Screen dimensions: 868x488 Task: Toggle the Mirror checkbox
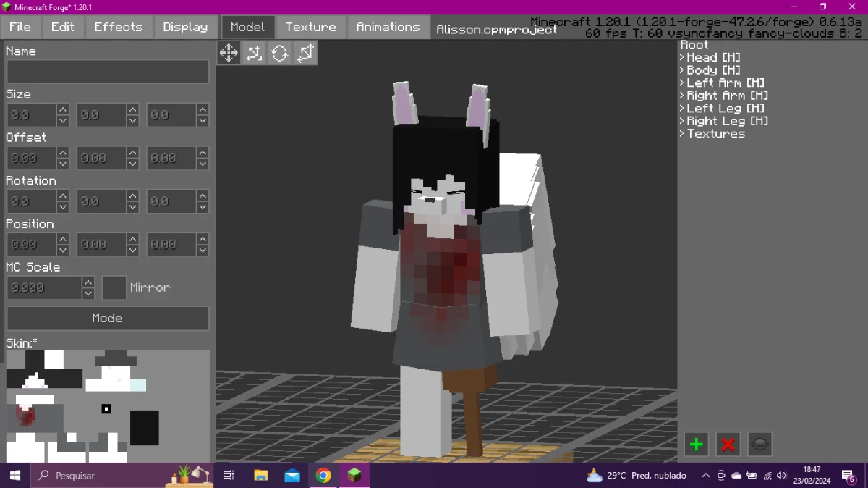pyautogui.click(x=114, y=287)
